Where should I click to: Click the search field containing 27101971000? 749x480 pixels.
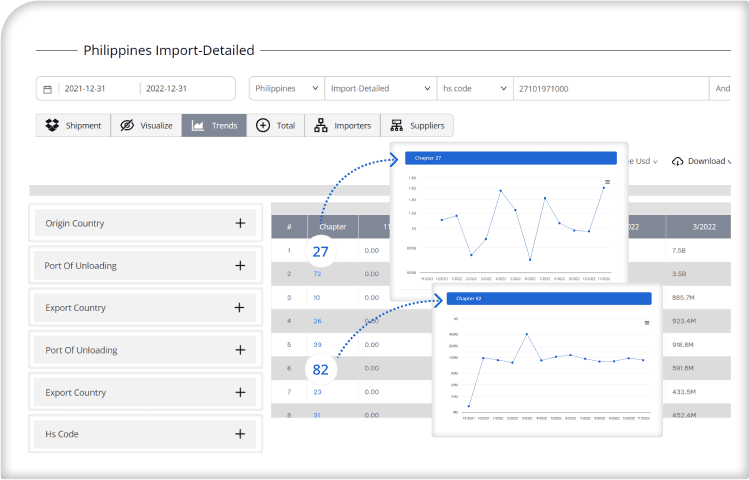point(611,88)
